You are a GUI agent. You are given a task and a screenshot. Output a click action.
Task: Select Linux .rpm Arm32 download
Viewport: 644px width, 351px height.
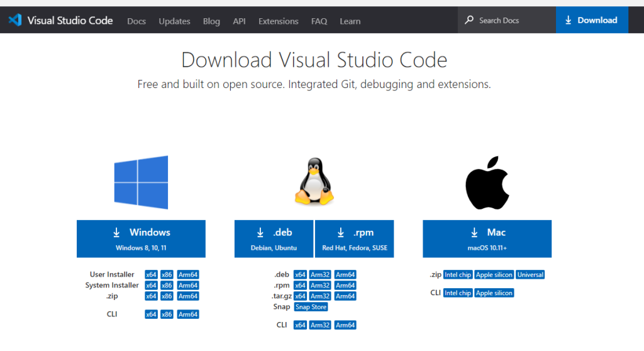pos(320,285)
